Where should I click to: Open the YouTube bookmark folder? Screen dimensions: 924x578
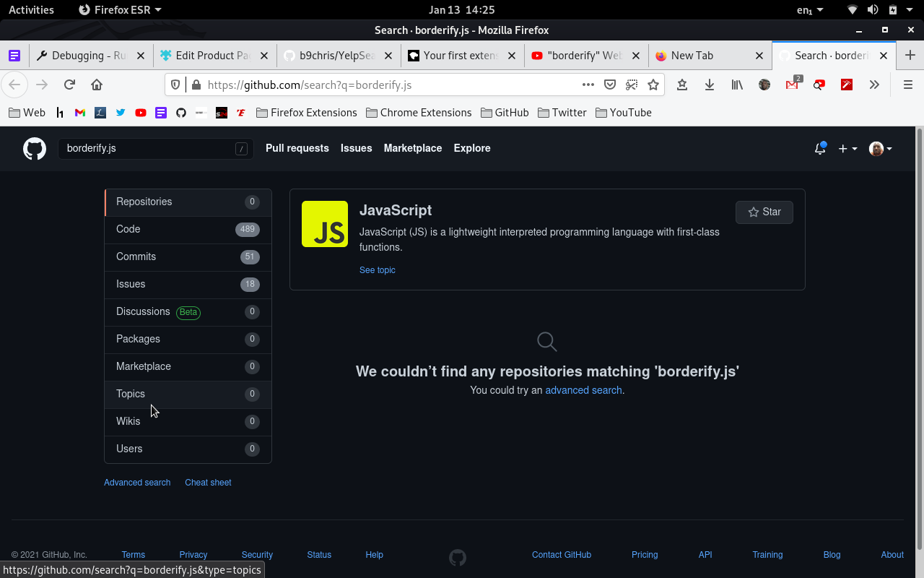(x=624, y=113)
